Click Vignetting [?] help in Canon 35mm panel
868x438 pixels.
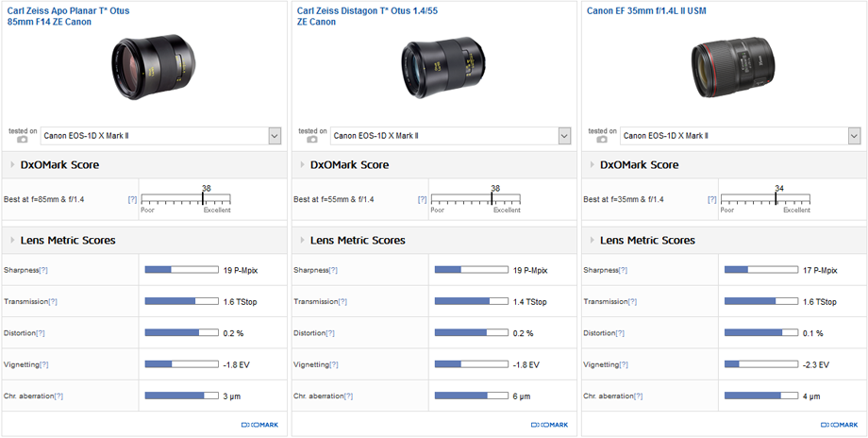tap(624, 365)
